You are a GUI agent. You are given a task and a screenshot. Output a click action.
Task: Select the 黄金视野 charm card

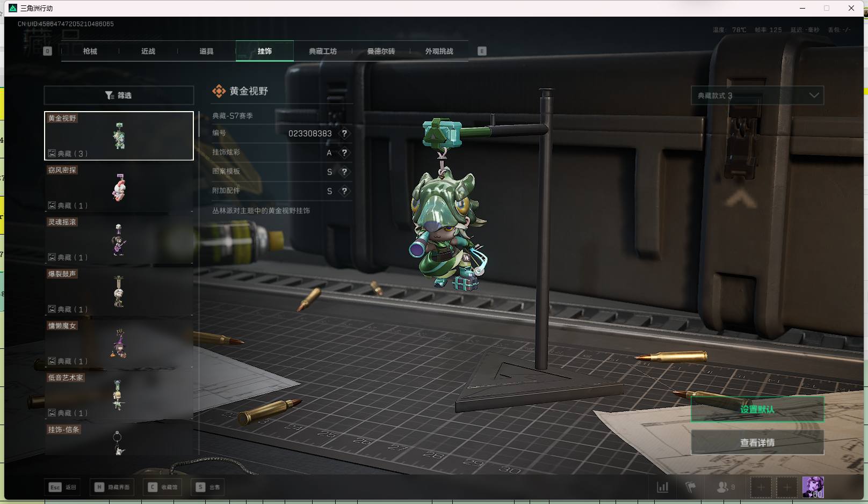[x=119, y=136]
